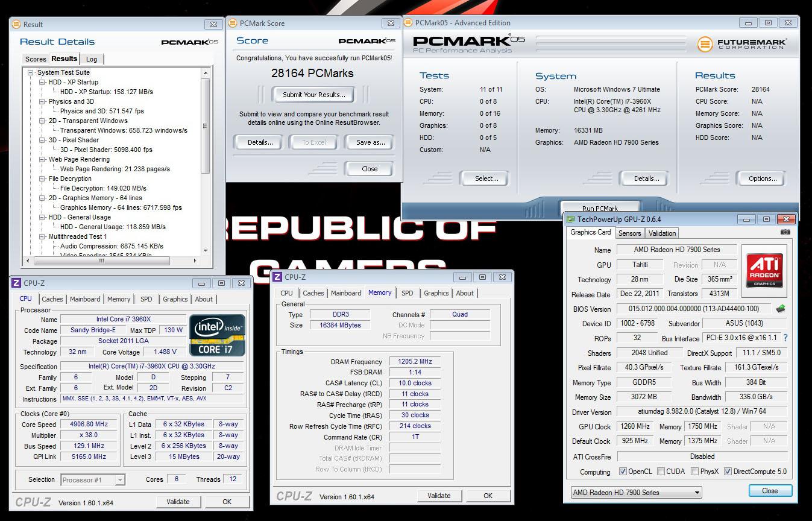Click the Run PCMark button
Image resolution: width=812 pixels, height=521 pixels.
click(600, 209)
